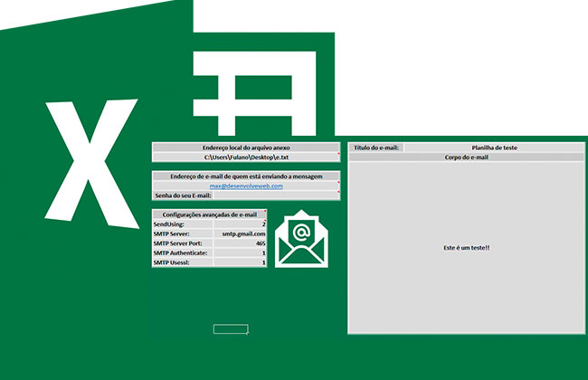Select the SMTP Usessl value 1
Image resolution: width=588 pixels, height=380 pixels.
[x=240, y=262]
